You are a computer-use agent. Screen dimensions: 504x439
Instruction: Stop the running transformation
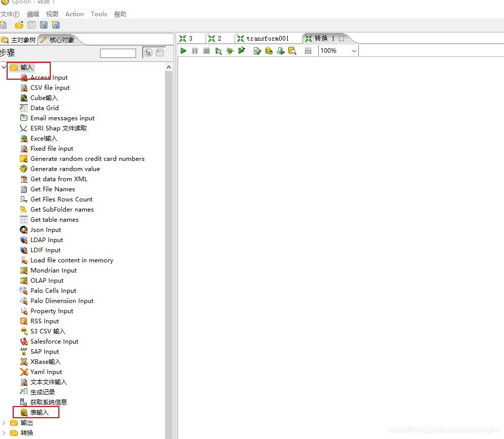(x=207, y=51)
